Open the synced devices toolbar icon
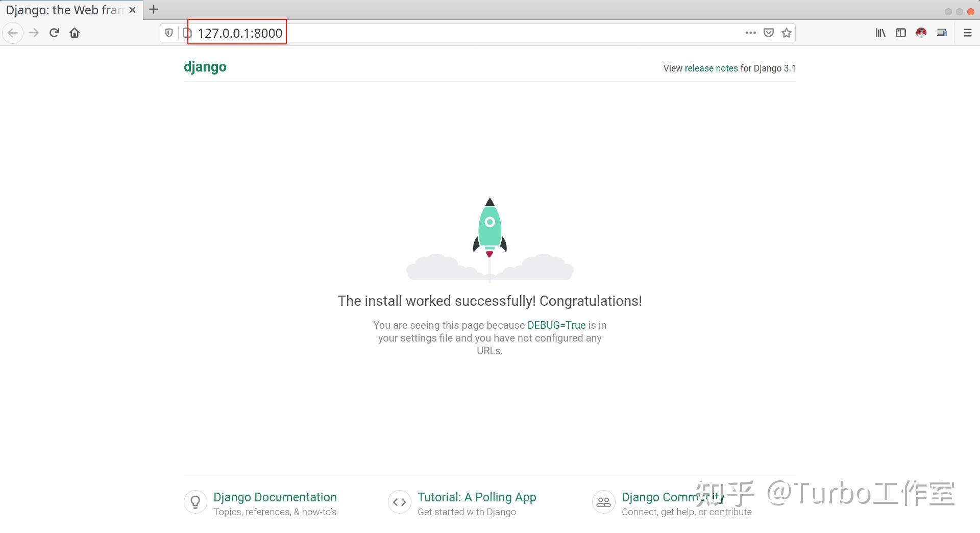980x533 pixels. click(x=942, y=33)
